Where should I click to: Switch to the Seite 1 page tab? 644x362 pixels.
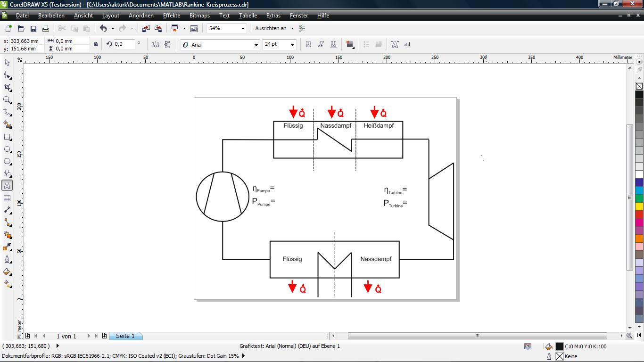[x=125, y=336]
